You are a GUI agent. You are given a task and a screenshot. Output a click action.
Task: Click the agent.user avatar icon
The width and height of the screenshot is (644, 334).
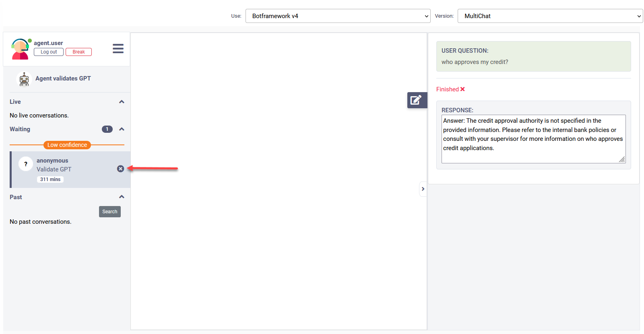20,49
